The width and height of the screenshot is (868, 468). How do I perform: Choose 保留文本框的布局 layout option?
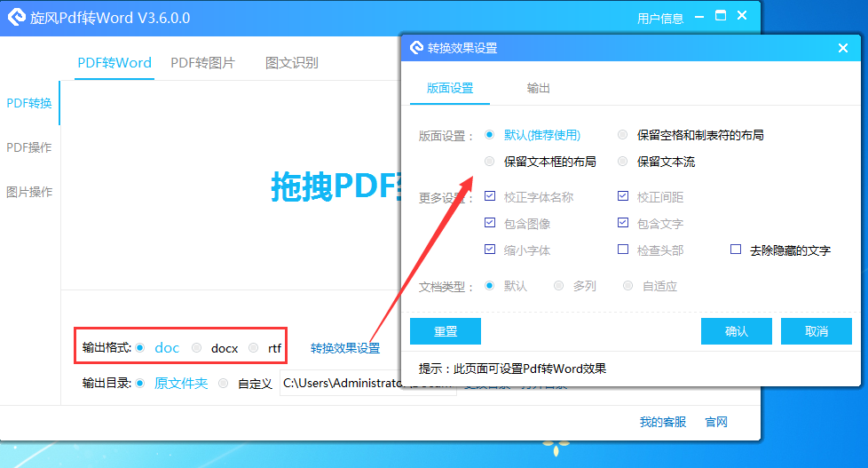[489, 161]
